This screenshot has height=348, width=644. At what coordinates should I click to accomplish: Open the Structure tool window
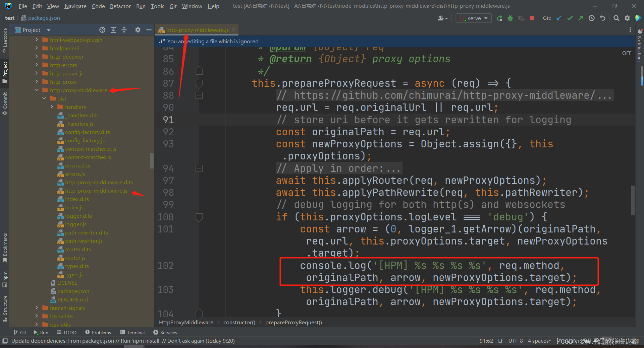tap(5, 309)
